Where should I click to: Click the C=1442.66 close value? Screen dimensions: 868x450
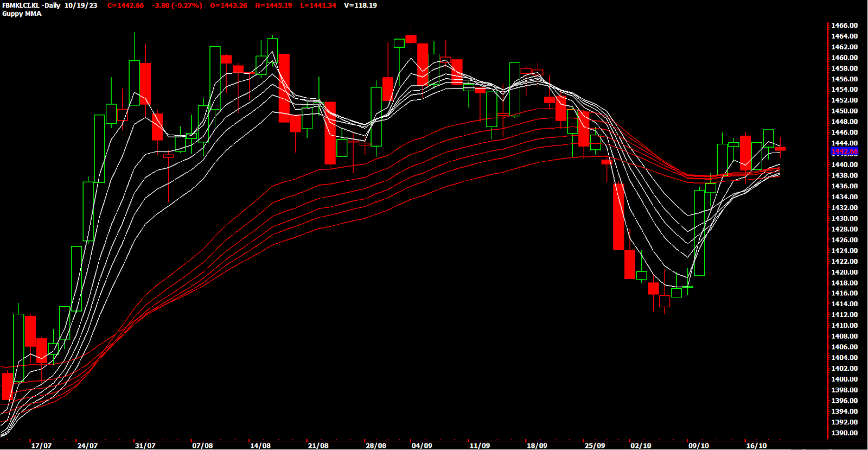click(x=126, y=5)
